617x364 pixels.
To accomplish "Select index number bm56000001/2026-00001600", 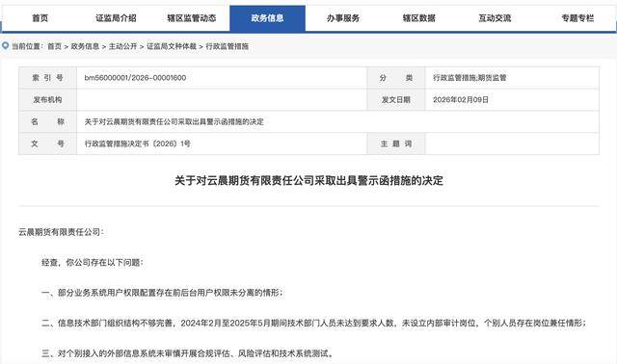I will point(135,78).
